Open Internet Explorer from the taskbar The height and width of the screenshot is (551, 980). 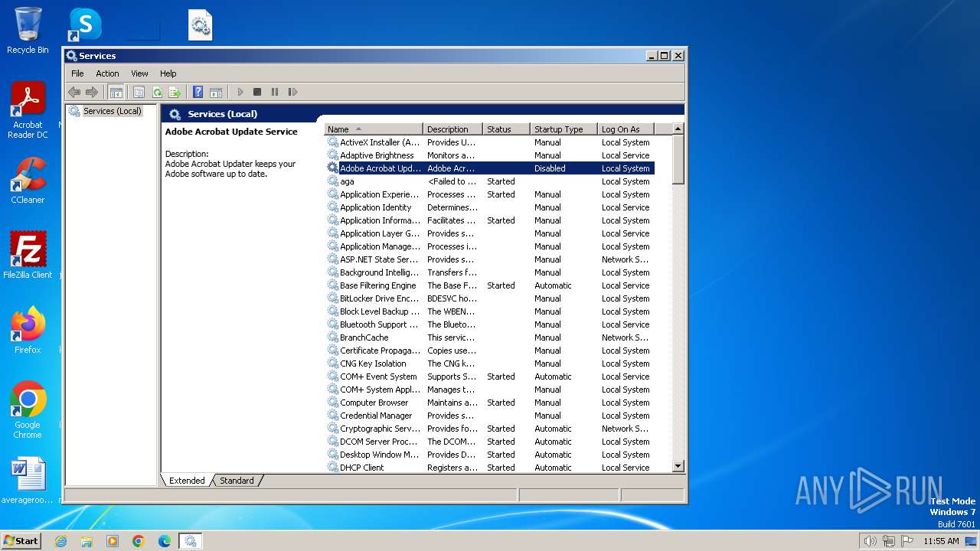coord(60,541)
